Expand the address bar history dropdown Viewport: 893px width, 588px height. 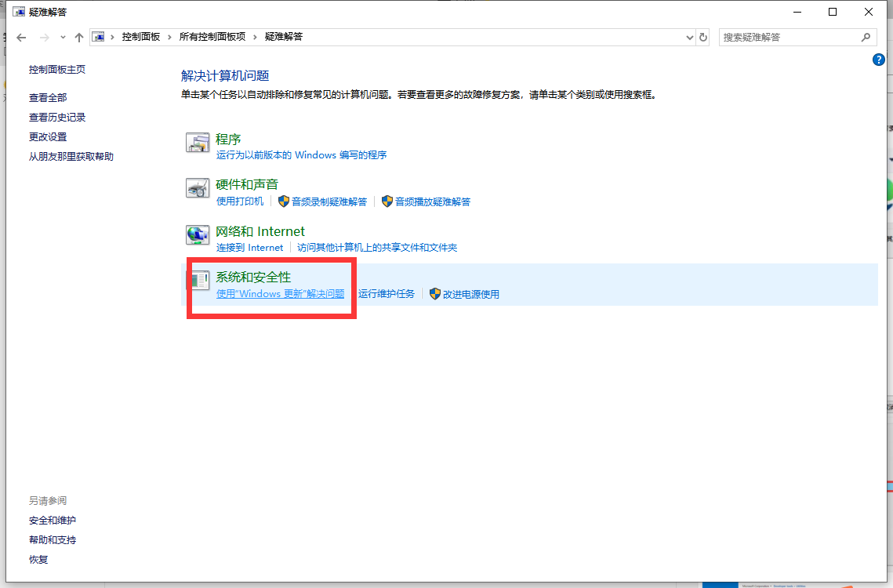(x=689, y=37)
